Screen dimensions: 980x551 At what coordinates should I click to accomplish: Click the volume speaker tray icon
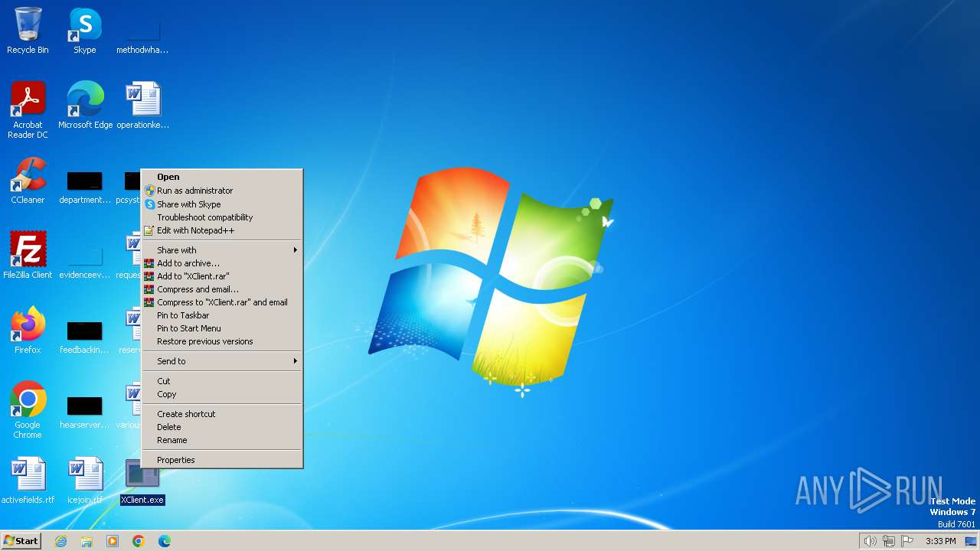[x=870, y=541]
